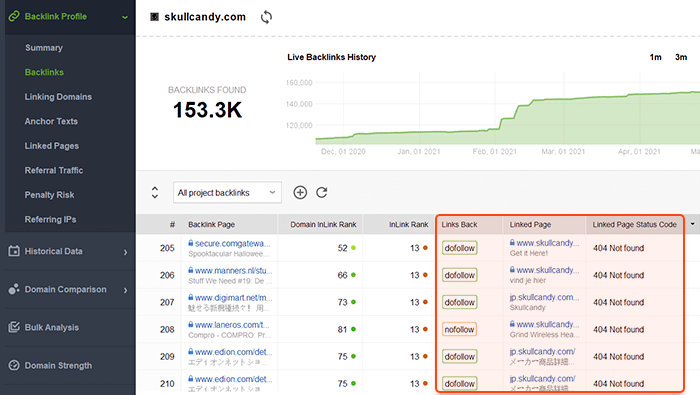Click the 153.3K backlinks found figure

[207, 110]
